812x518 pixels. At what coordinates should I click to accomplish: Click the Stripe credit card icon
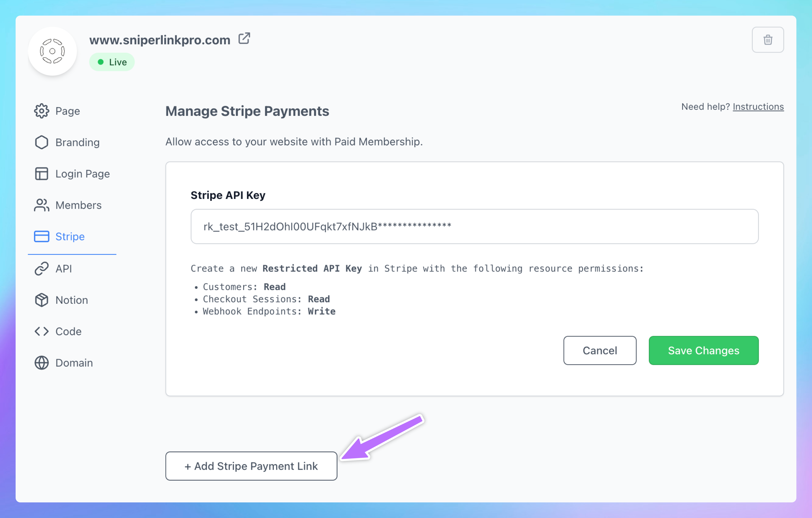(x=41, y=236)
